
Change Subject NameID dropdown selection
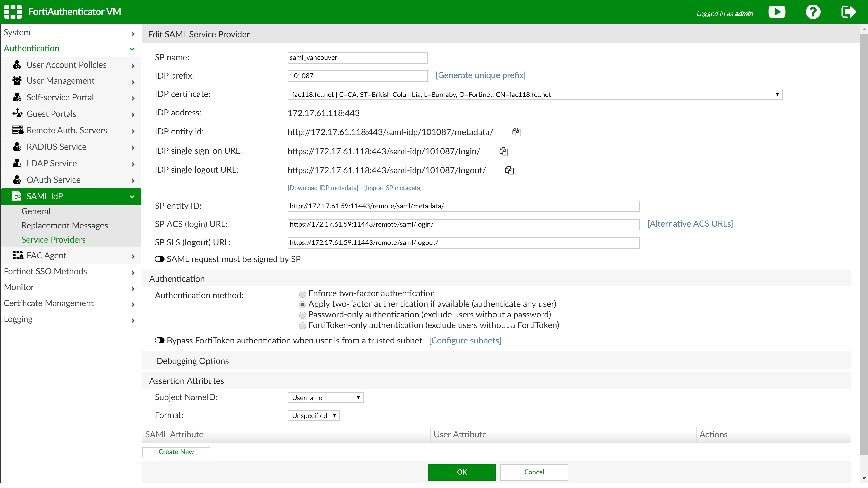[325, 397]
